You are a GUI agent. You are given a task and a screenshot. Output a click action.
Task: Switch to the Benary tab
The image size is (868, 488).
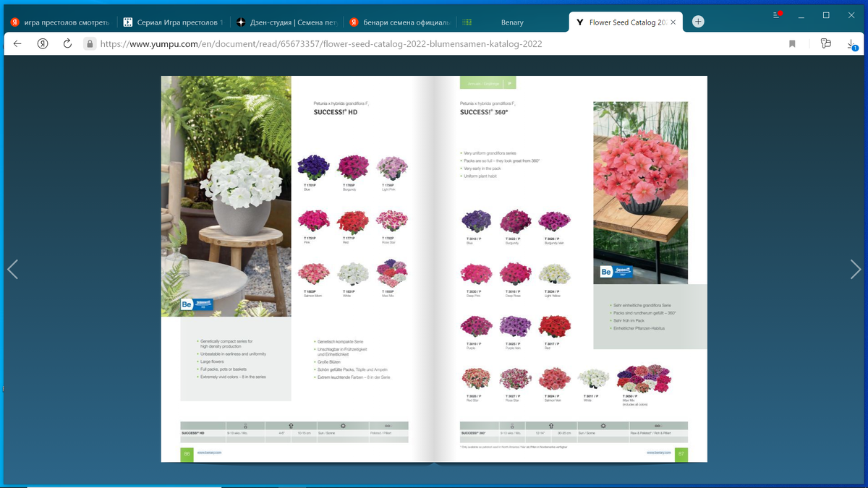tap(512, 22)
